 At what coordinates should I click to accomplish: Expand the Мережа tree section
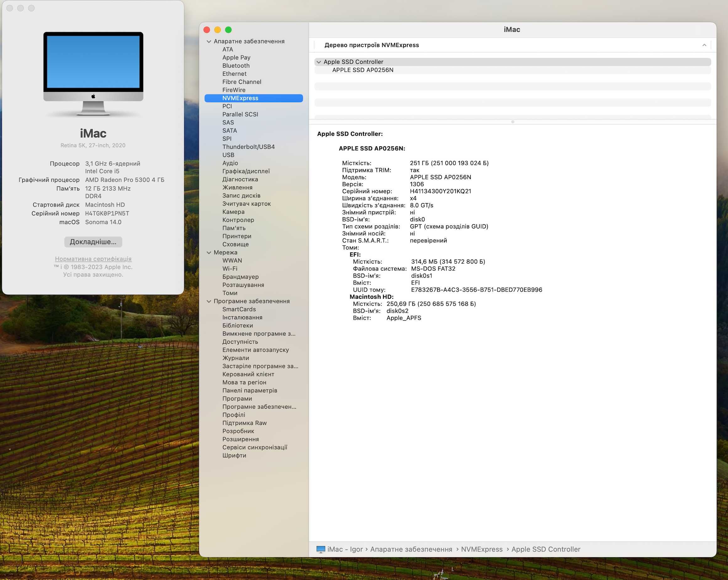coord(212,253)
